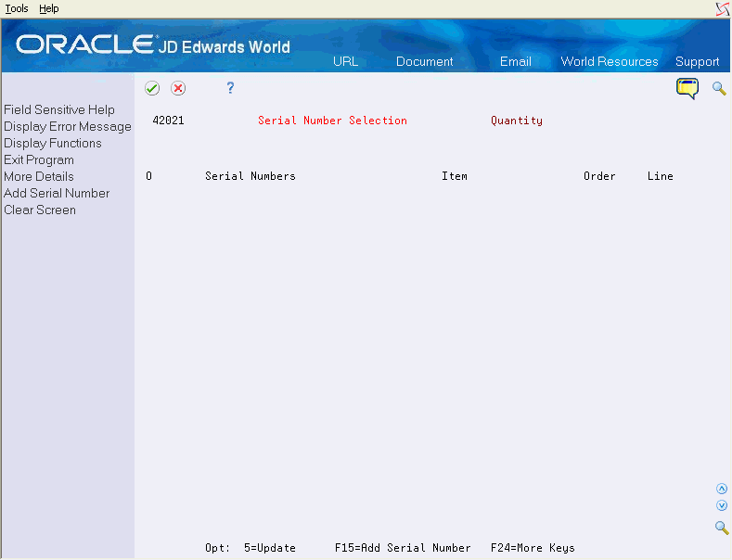Open the URL header link
This screenshot has width=732, height=560.
click(345, 61)
